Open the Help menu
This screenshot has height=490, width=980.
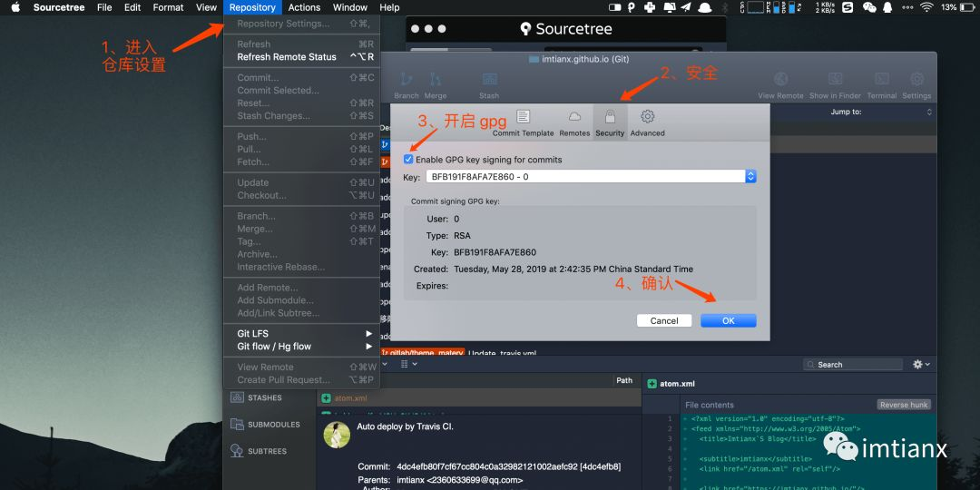pos(389,7)
